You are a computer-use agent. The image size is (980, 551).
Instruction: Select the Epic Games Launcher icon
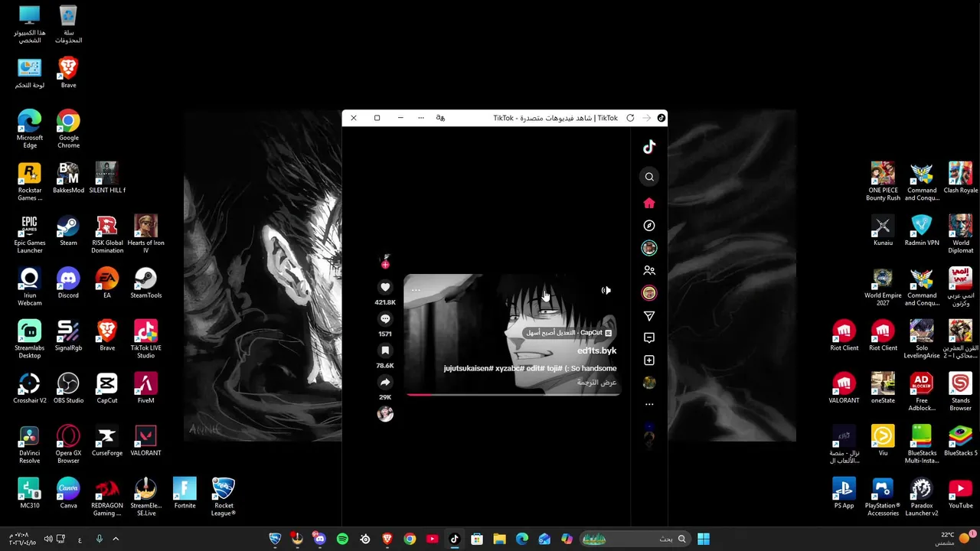click(29, 235)
